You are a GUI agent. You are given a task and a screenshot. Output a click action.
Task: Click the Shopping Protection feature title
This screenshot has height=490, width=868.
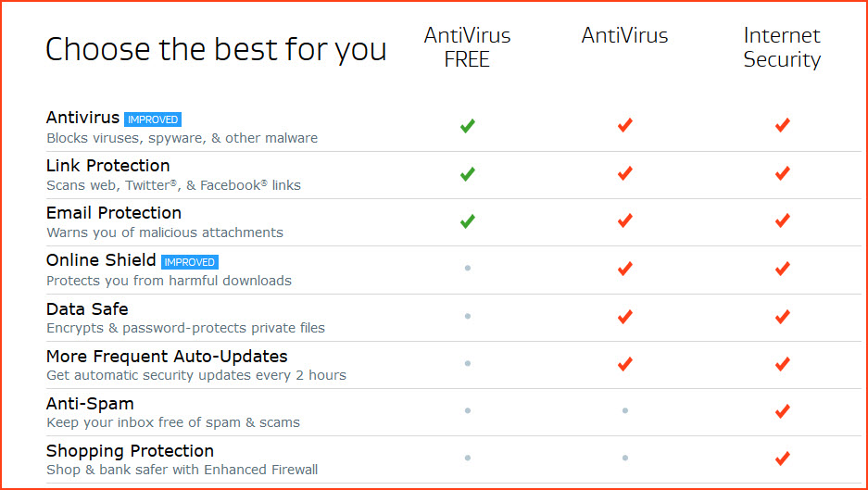[x=130, y=451]
